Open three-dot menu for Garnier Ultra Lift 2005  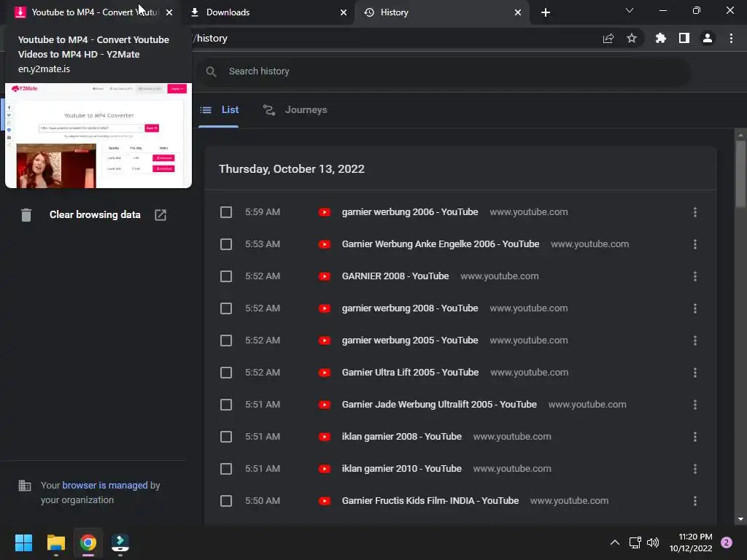695,373
